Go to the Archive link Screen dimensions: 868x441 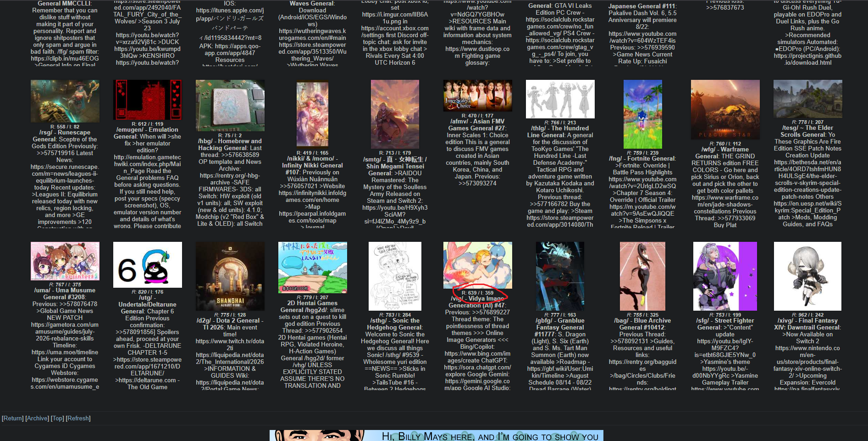click(x=37, y=419)
